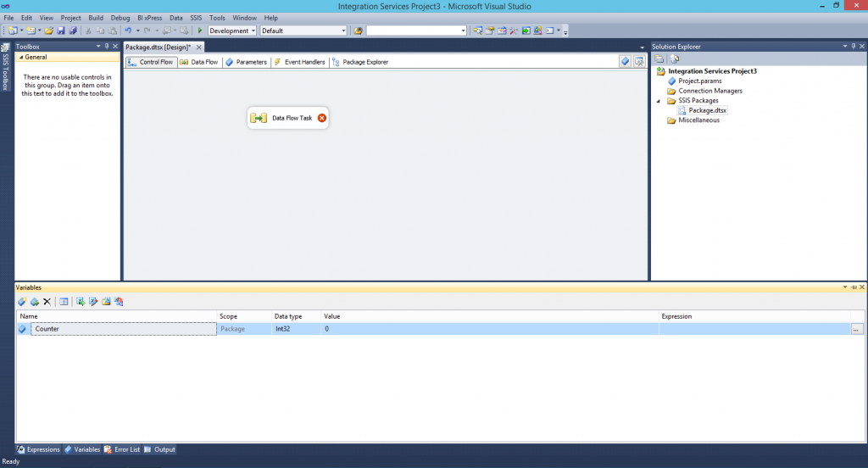Click the green Start Debugging arrow
868x468 pixels.
tap(200, 31)
